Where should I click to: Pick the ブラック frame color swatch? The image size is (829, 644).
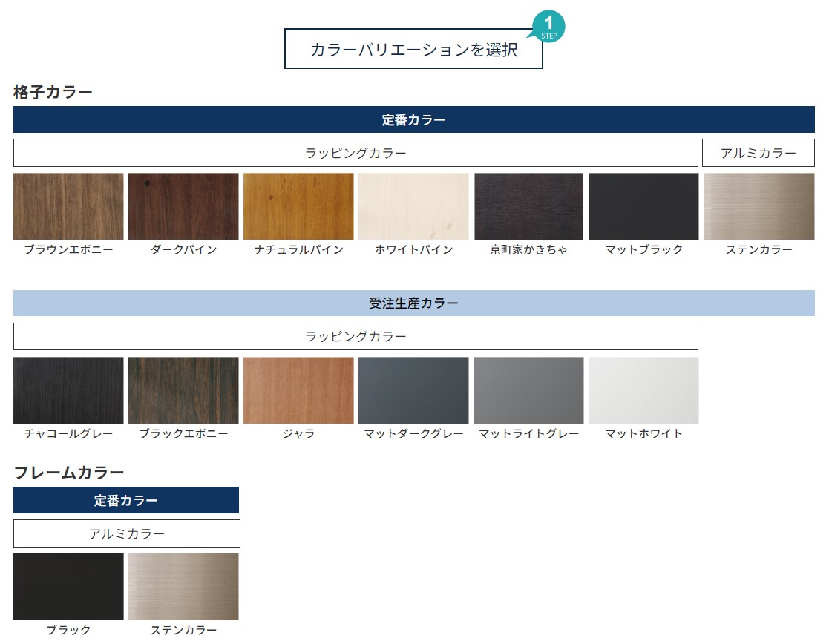[x=68, y=586]
